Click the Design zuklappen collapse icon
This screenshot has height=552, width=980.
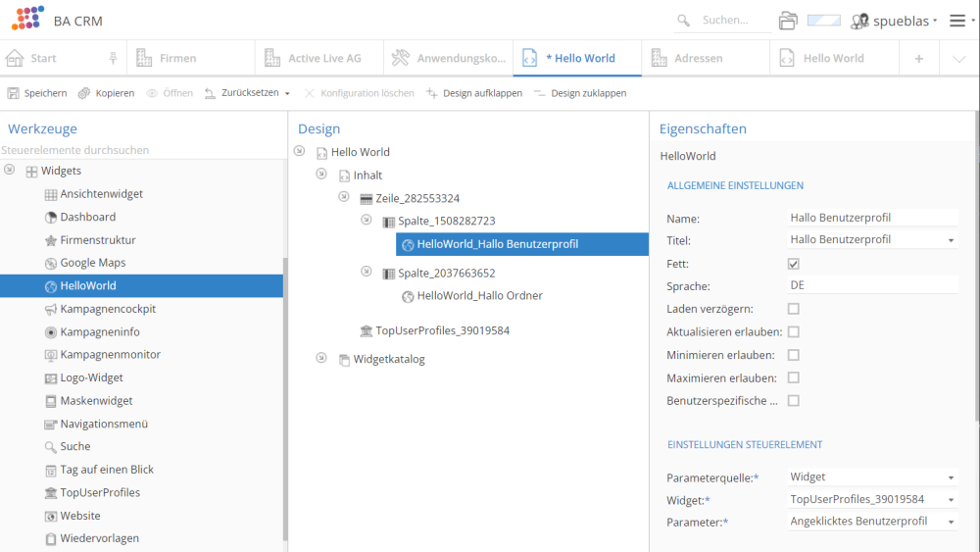point(540,93)
